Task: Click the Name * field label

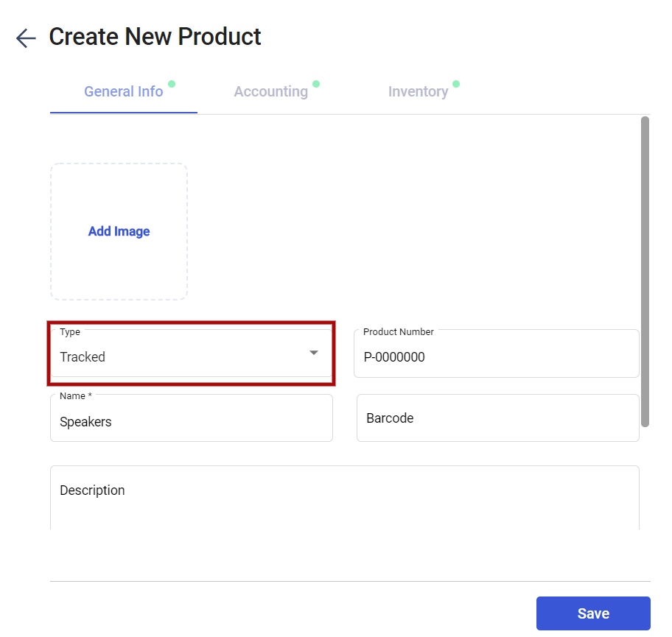Action: pos(75,396)
